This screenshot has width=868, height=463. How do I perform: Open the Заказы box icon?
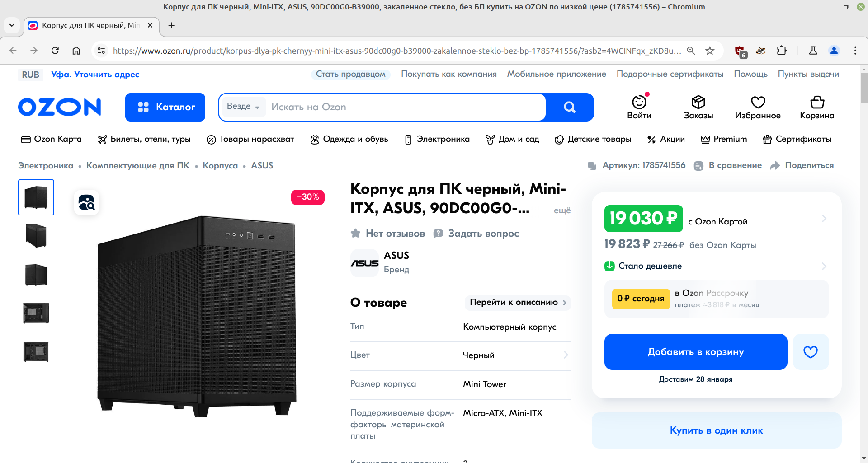pyautogui.click(x=698, y=103)
